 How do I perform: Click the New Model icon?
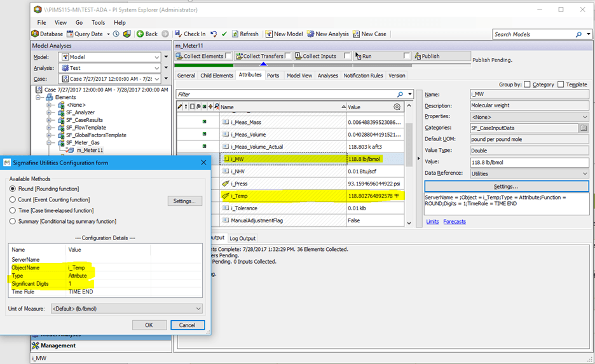click(x=270, y=34)
